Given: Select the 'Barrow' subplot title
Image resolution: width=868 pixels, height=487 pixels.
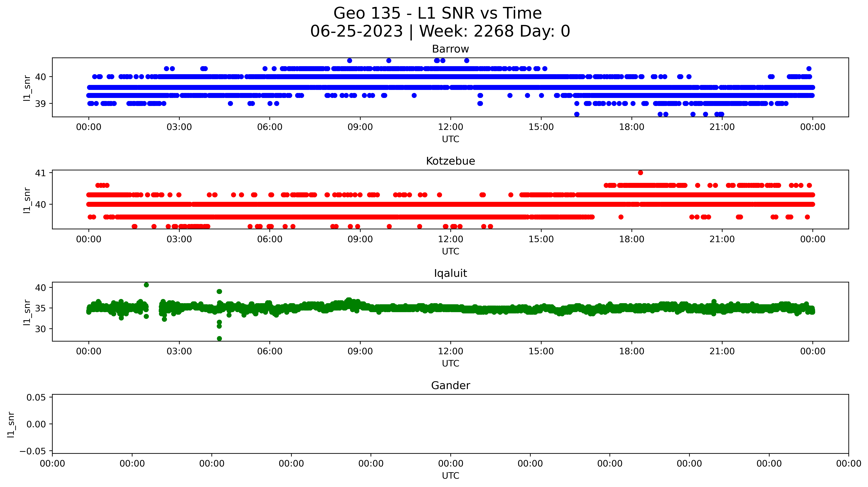Looking at the screenshot, I should [x=451, y=49].
